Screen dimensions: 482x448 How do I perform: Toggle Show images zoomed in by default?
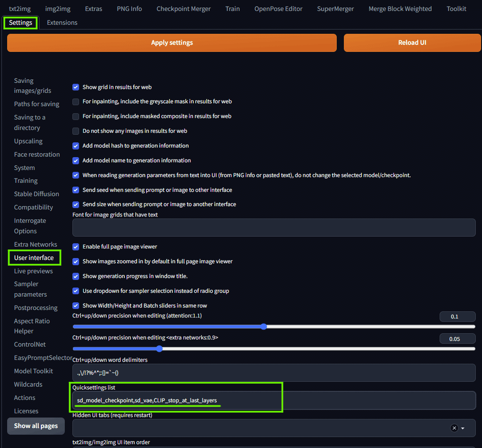point(76,261)
